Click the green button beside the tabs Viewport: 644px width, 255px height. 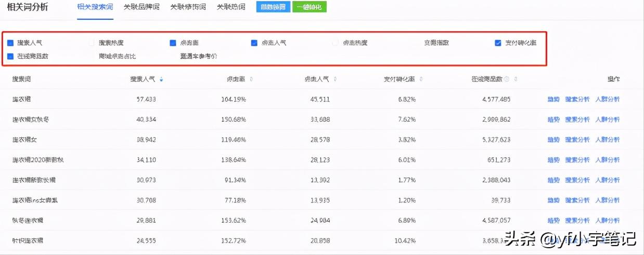click(310, 7)
